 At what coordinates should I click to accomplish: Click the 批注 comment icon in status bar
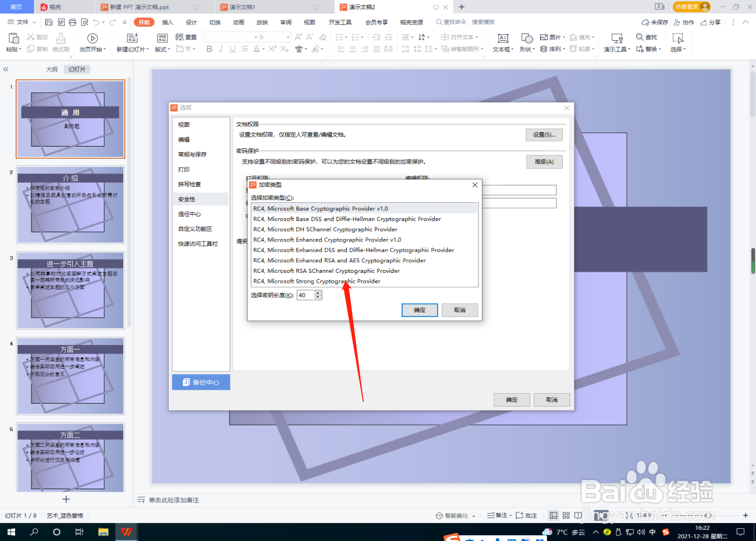click(520, 515)
